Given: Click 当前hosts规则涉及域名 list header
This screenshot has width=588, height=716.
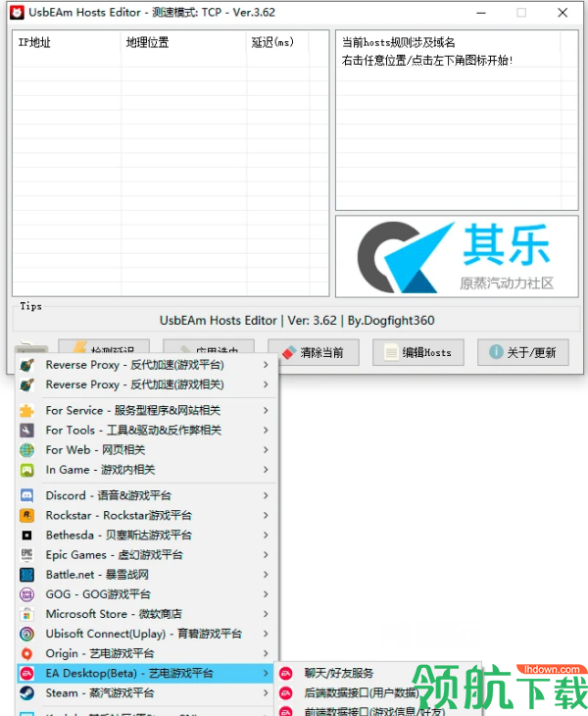Looking at the screenshot, I should (x=449, y=42).
